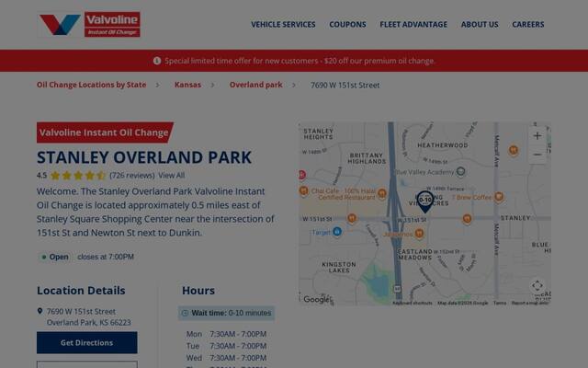Click the Jalapenos restaurant map marker
Viewport: 588px width, 368px height.
[419, 234]
